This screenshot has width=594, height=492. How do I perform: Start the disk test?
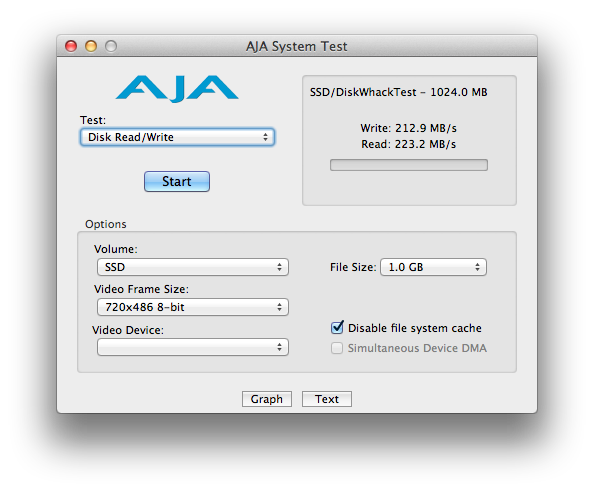pos(177,181)
